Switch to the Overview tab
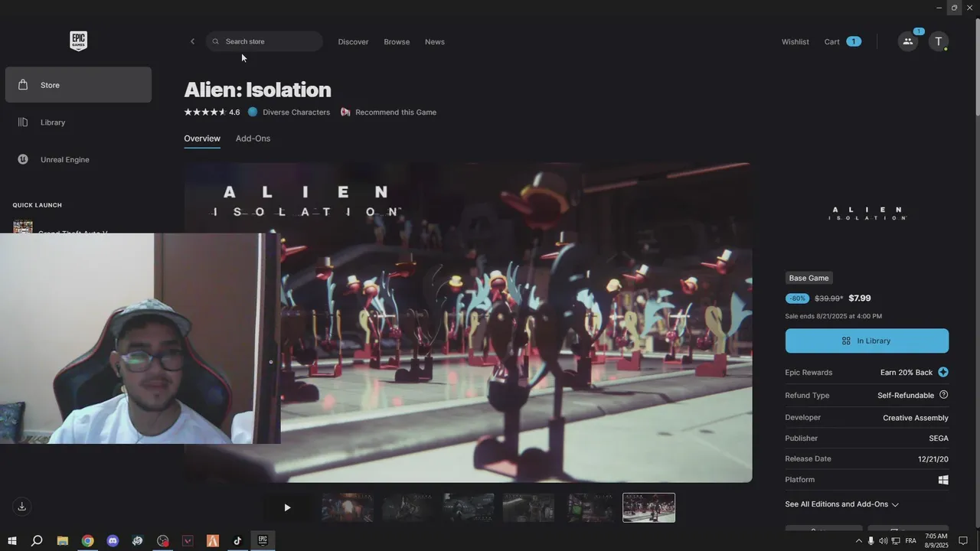The width and height of the screenshot is (980, 551). [x=202, y=139]
